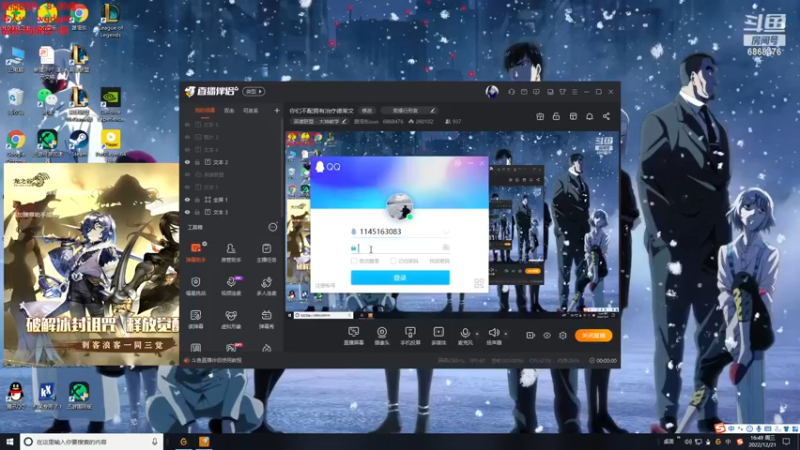Click the Windows Start button

10,441
